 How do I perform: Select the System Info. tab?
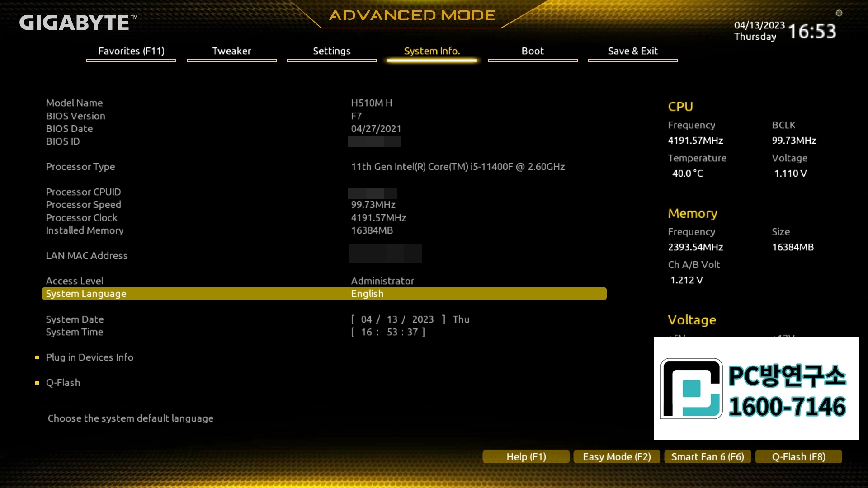[432, 51]
